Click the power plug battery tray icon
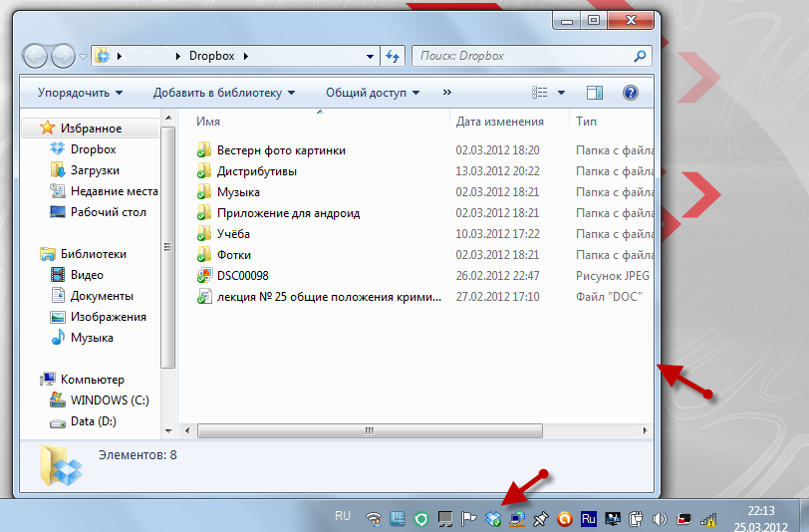 pos(636,518)
